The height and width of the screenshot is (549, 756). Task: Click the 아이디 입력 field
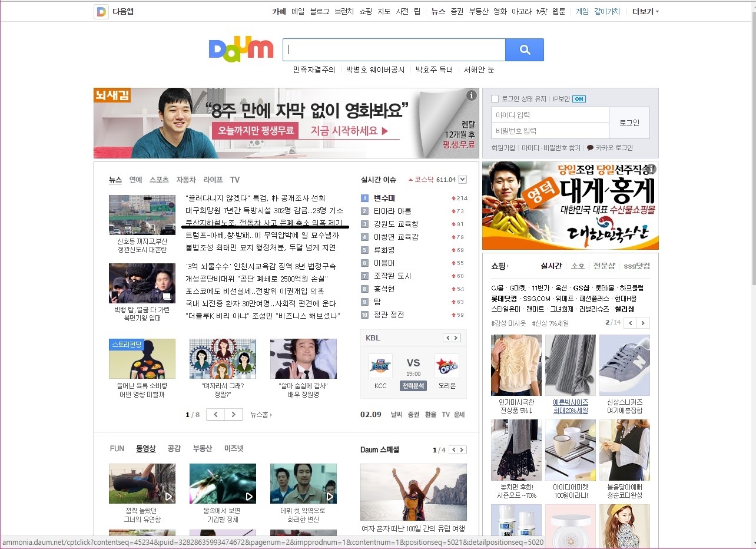549,115
